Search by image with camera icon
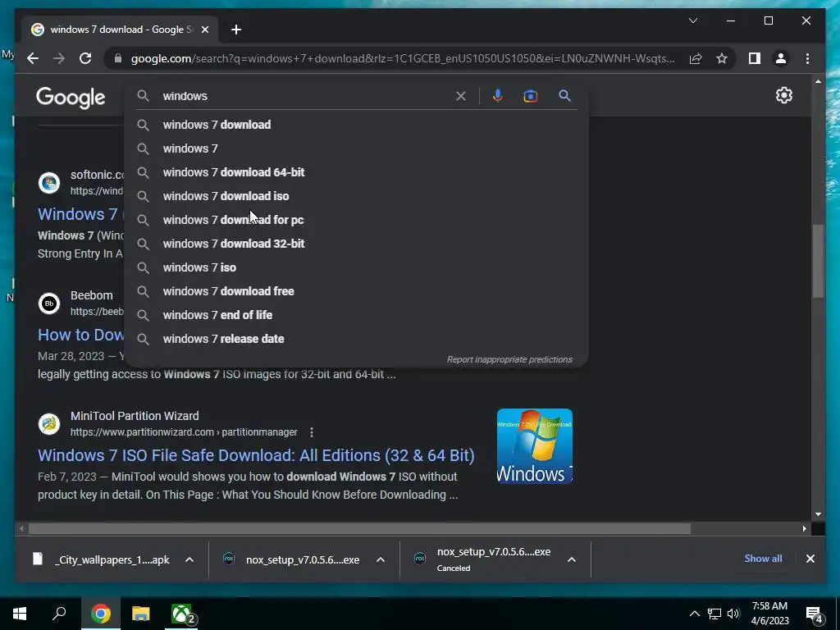This screenshot has width=840, height=630. [x=531, y=96]
